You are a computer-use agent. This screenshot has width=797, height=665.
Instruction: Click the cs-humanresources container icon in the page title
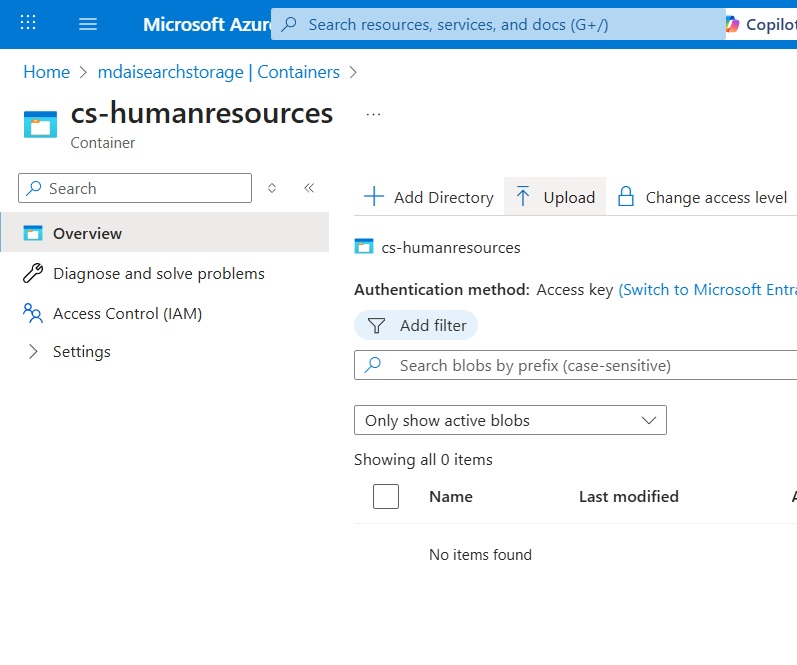40,124
